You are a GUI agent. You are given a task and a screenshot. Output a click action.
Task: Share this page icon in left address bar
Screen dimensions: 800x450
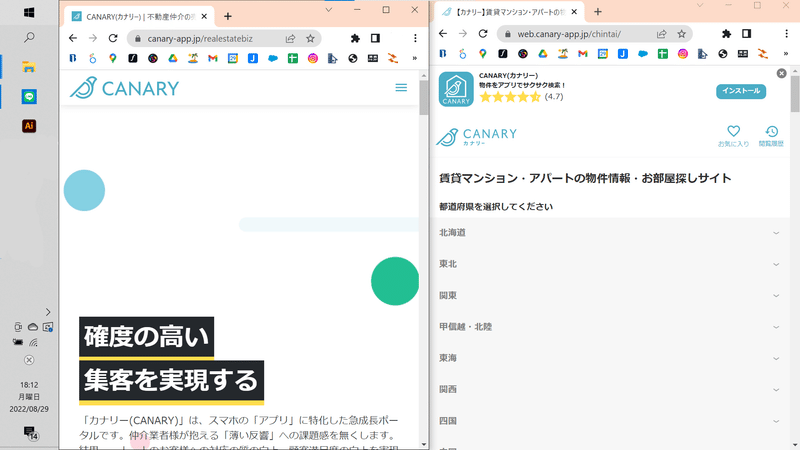click(x=290, y=38)
